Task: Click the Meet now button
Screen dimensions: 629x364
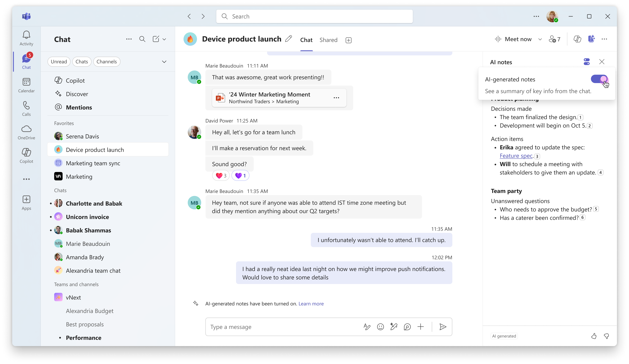Action: tap(513, 39)
